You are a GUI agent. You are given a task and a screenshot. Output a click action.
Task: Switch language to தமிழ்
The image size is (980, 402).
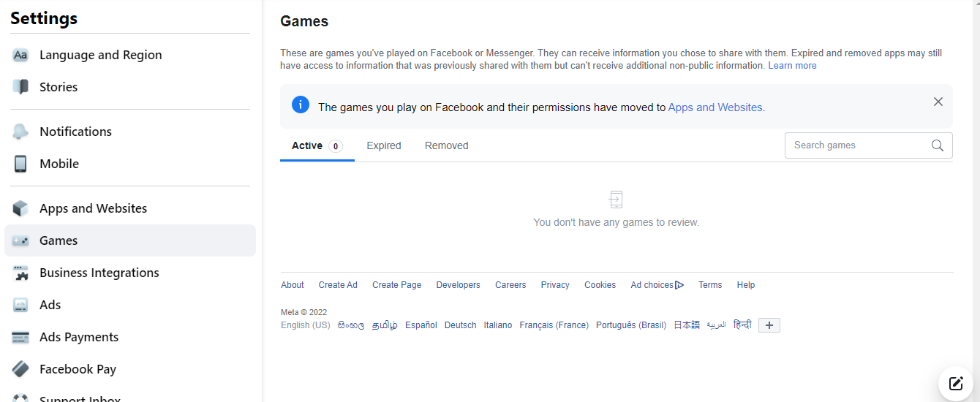385,325
